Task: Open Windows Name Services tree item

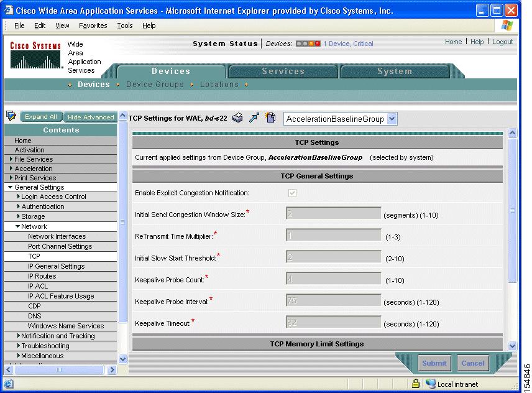Action: [x=66, y=326]
